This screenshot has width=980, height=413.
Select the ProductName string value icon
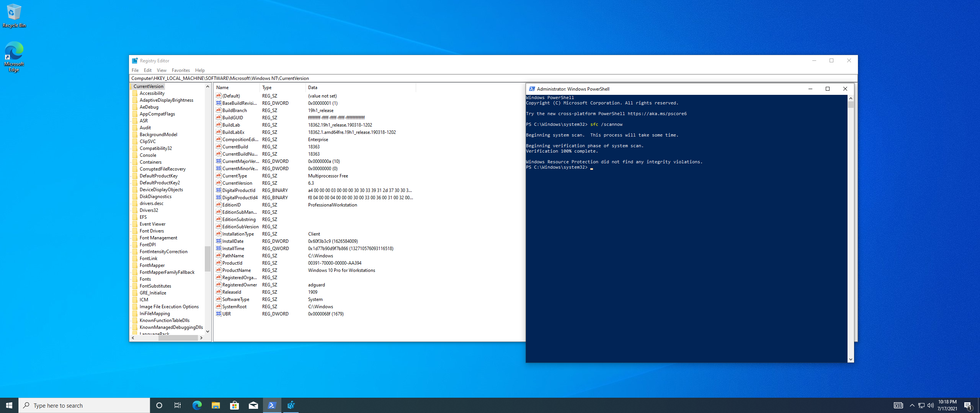219,270
